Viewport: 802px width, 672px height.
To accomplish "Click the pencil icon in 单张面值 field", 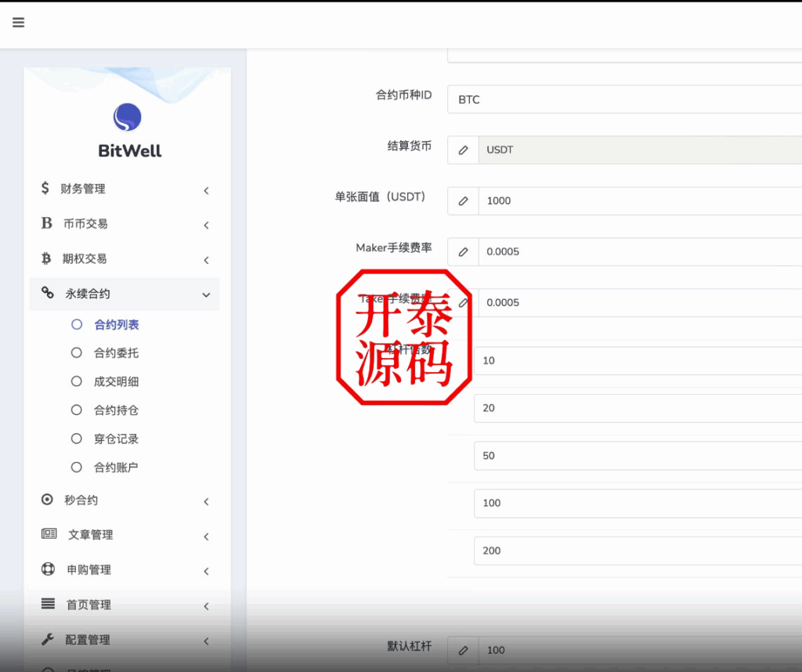I will click(x=463, y=201).
